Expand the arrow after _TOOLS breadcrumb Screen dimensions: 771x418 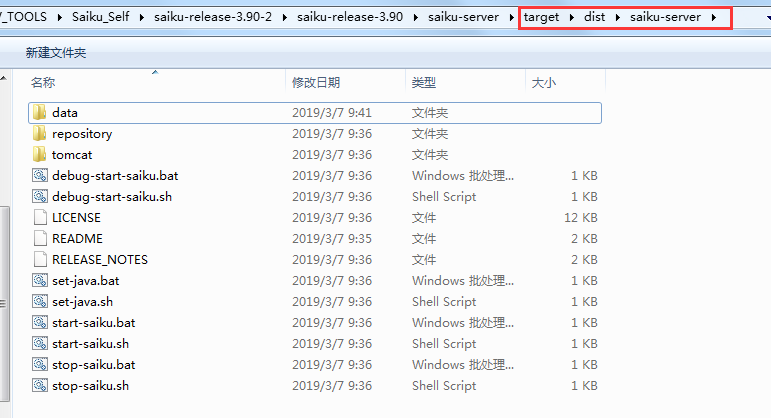59,17
